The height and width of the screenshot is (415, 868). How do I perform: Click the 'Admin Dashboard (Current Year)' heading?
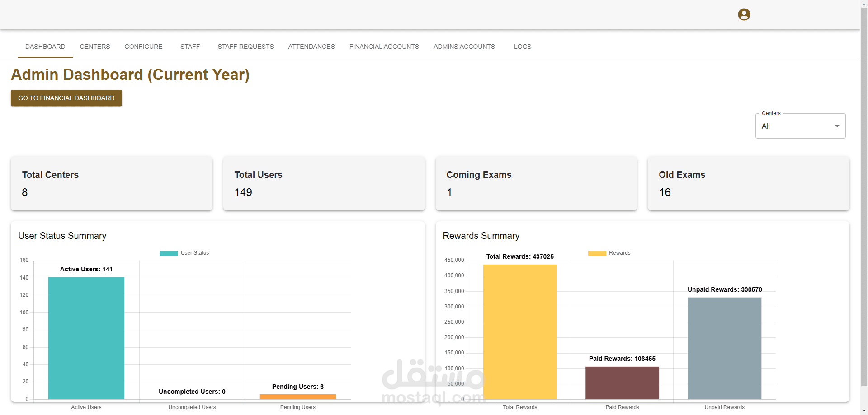click(x=130, y=75)
